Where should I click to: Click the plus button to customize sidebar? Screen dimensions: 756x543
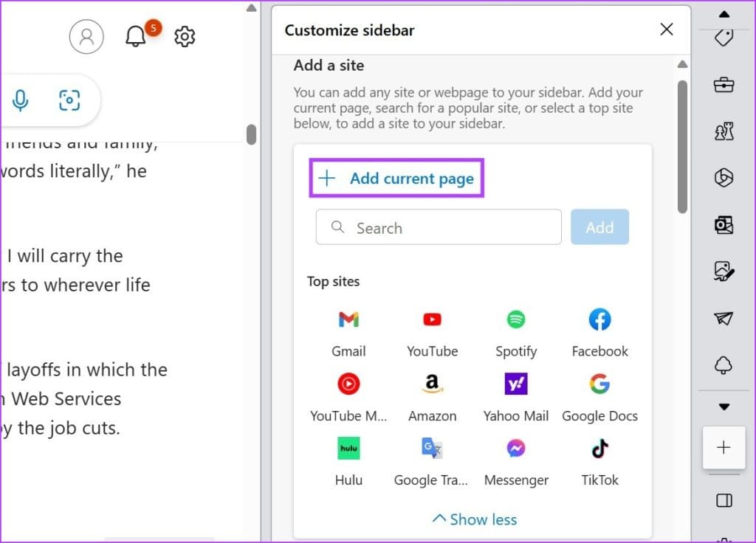coord(724,448)
